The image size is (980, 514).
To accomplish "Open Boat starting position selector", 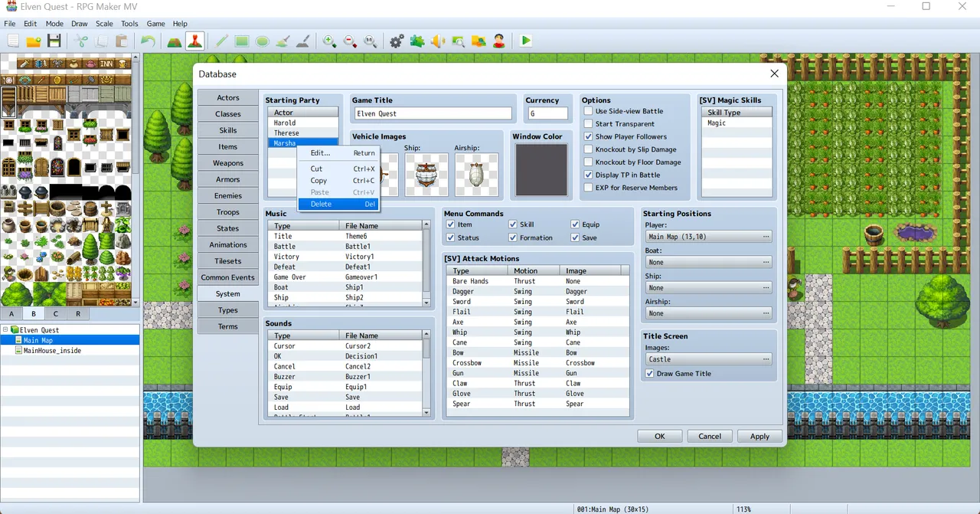I will point(708,262).
